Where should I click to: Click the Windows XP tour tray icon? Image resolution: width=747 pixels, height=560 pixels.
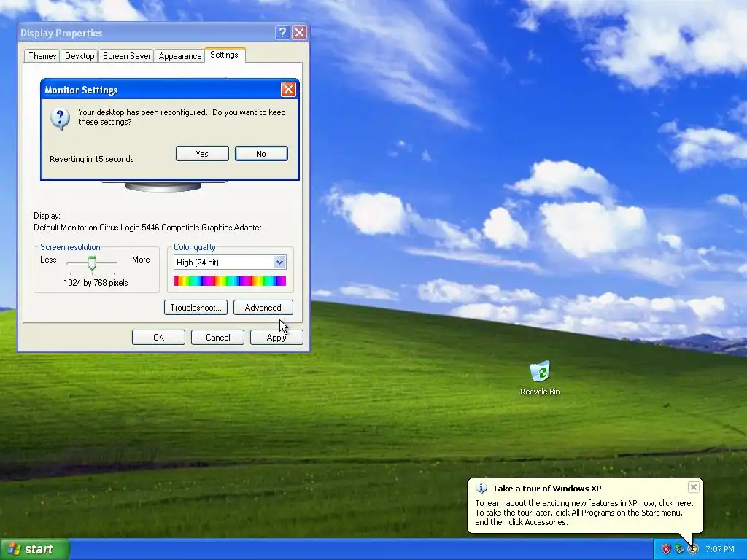(x=693, y=549)
